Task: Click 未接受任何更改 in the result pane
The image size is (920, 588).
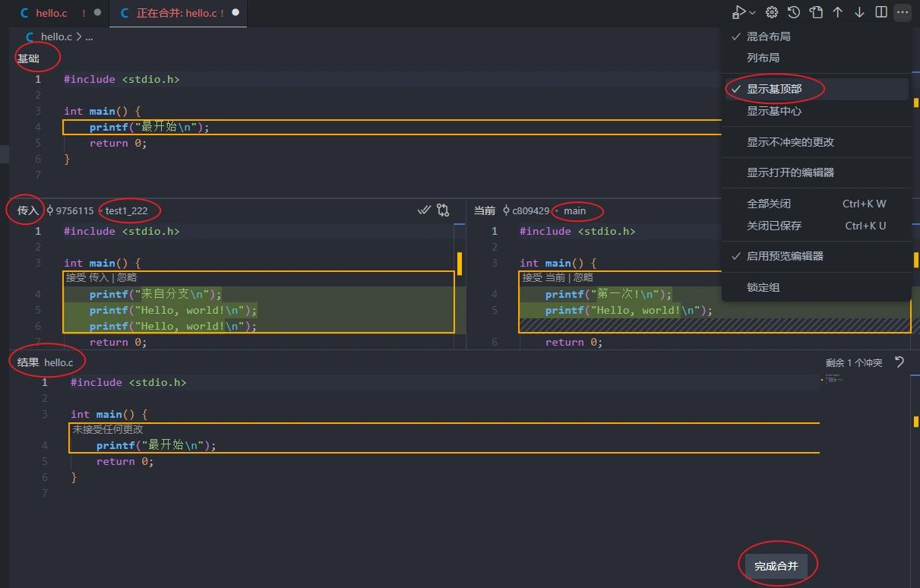Action: pos(108,429)
